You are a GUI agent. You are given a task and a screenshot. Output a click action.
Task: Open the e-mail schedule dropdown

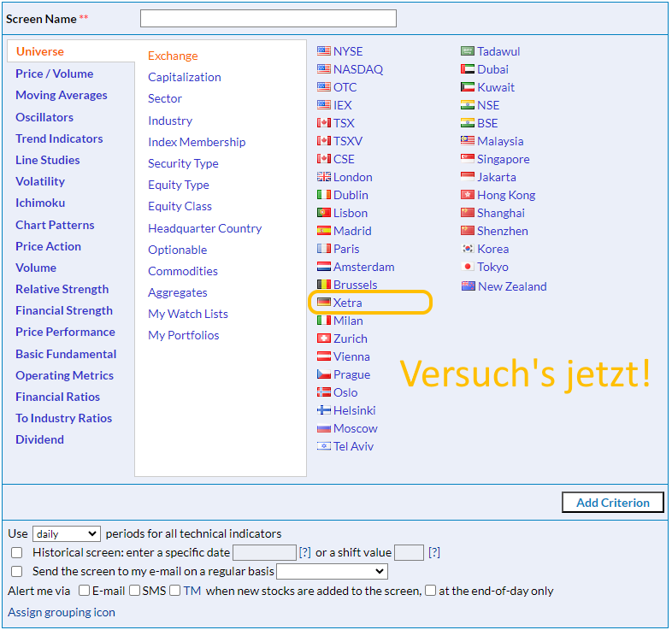(x=332, y=572)
